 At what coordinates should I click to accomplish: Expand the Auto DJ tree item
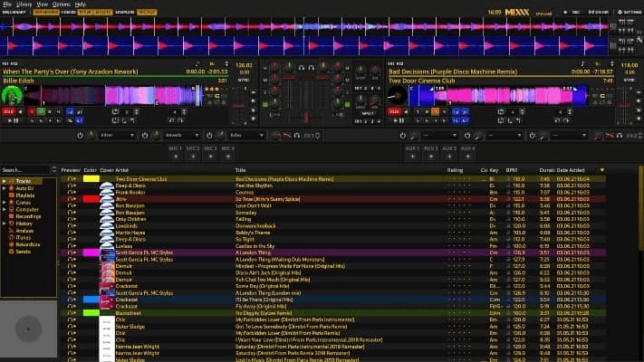click(5, 188)
